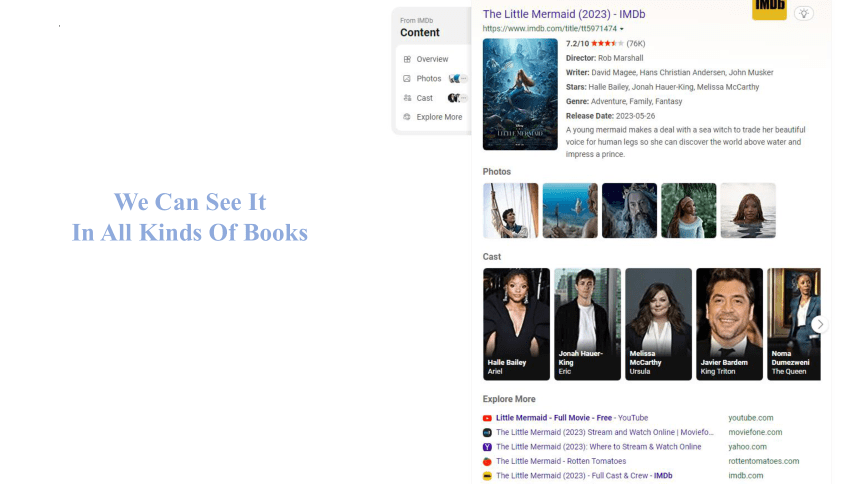Click the Explore More globe icon

[x=407, y=117]
